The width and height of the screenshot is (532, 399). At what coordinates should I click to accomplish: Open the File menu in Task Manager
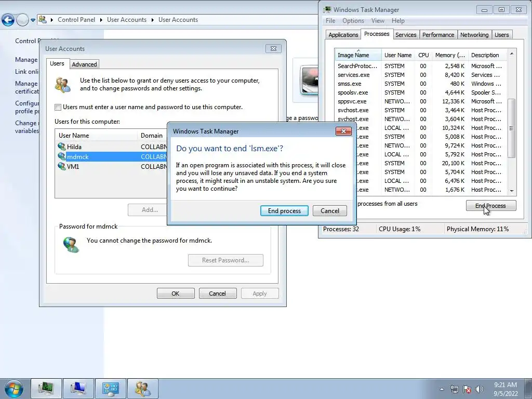[x=330, y=21]
